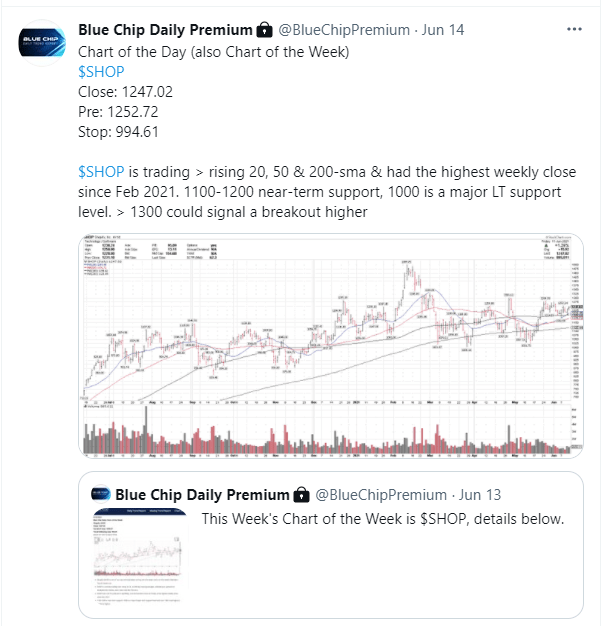Screen dimensions: 604x626
Task: Open the quoted tweet chart thumbnail
Action: tap(140, 556)
